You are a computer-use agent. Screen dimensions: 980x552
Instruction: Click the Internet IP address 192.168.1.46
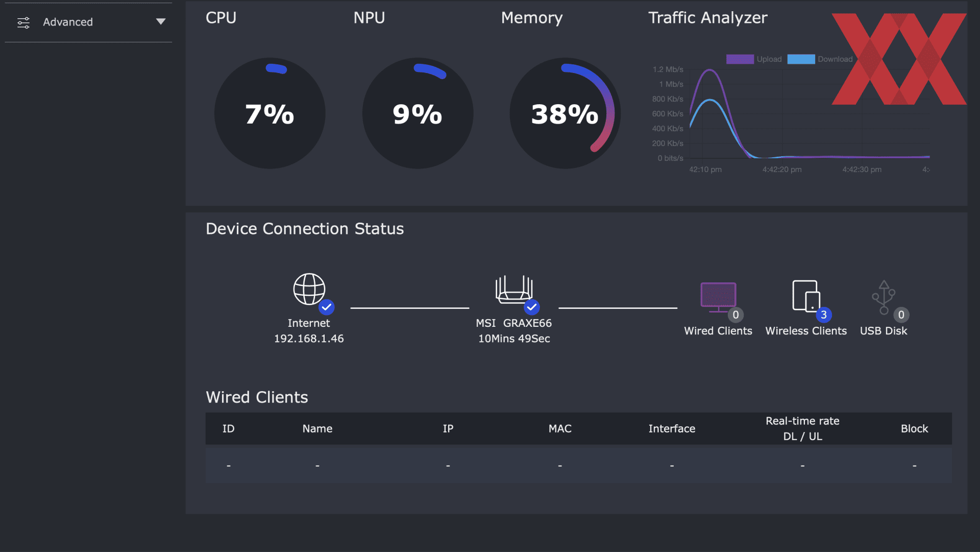click(309, 339)
